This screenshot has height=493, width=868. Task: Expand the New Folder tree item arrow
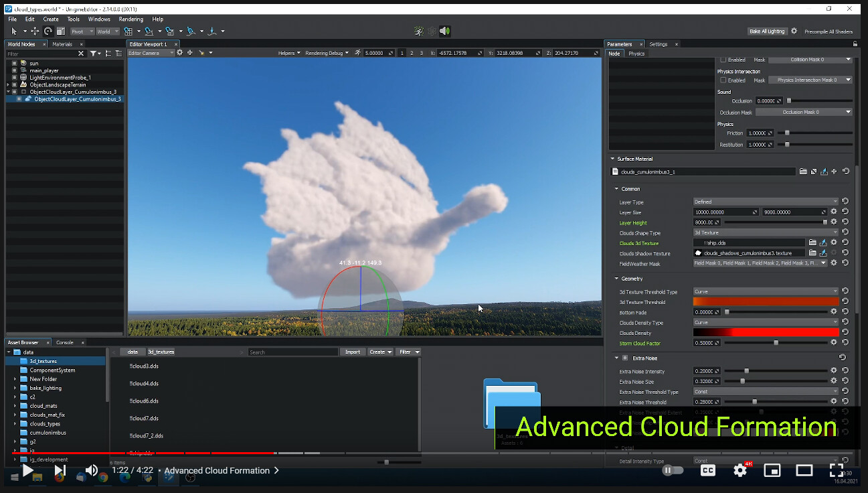(15, 379)
